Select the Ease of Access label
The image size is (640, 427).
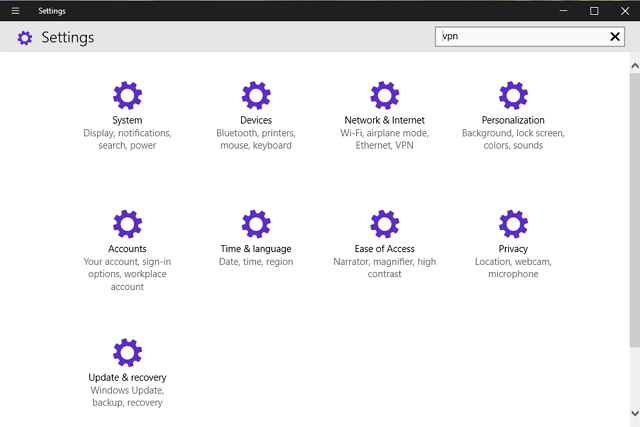[x=384, y=249]
